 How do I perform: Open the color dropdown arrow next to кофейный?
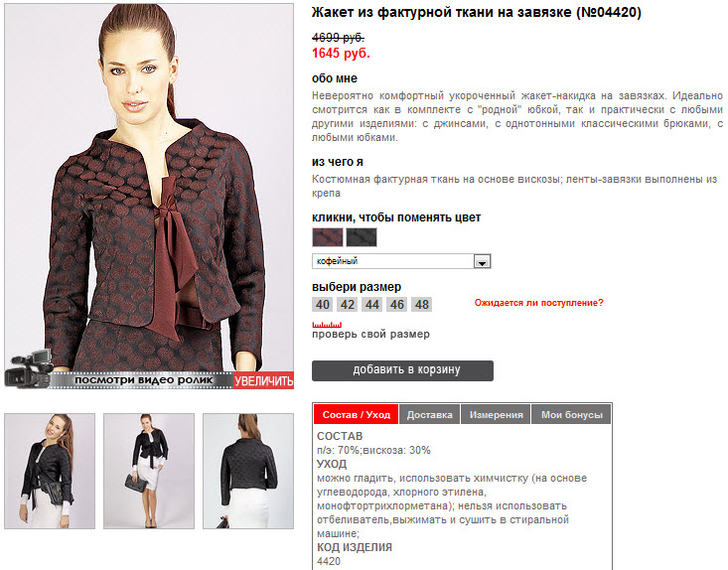[482, 261]
